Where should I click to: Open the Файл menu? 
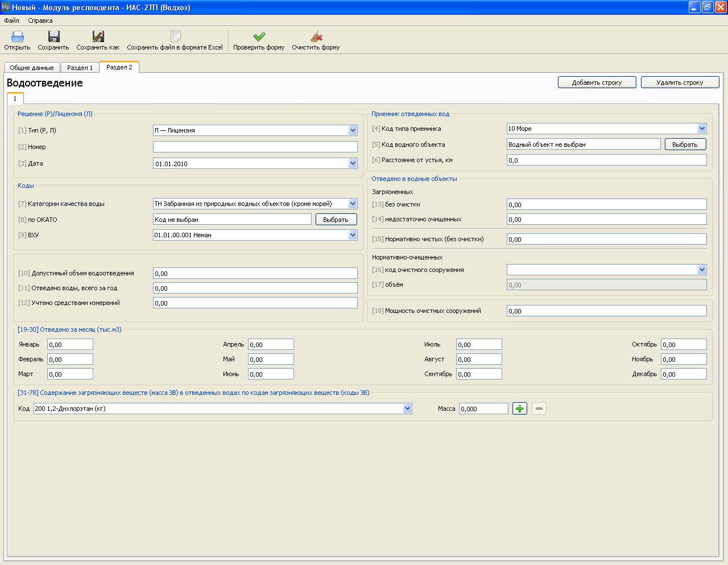coord(11,20)
